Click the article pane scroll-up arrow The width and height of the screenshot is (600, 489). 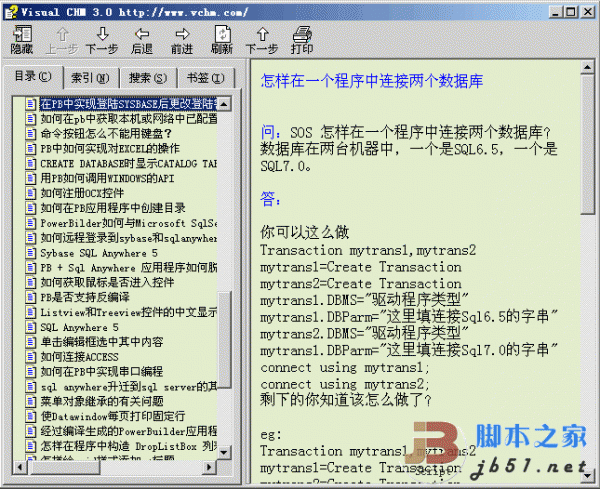(x=587, y=68)
